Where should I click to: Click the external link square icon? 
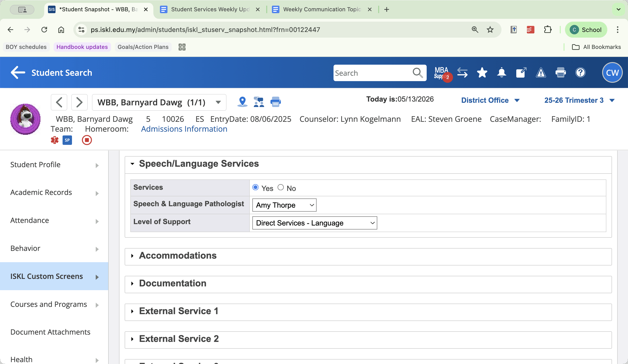[521, 73]
